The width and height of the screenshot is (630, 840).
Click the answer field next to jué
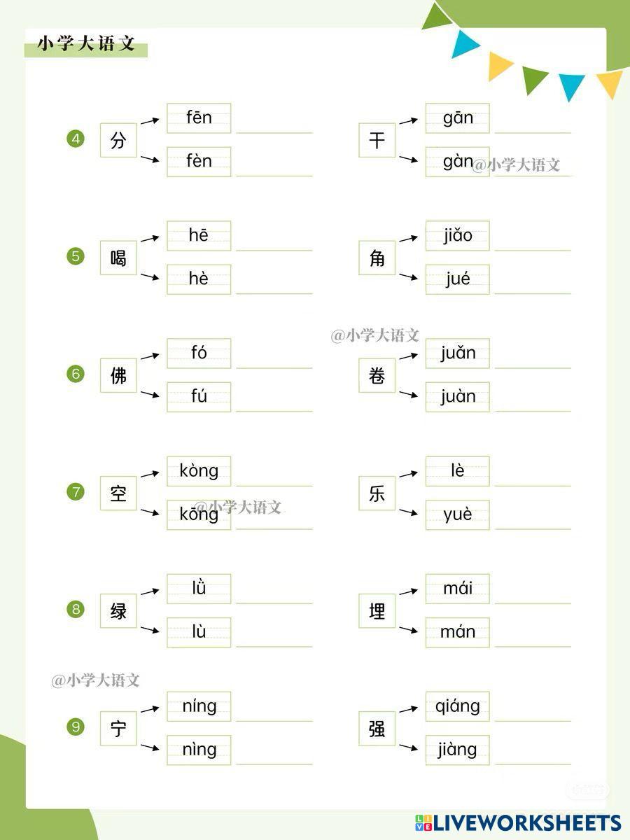point(533,284)
